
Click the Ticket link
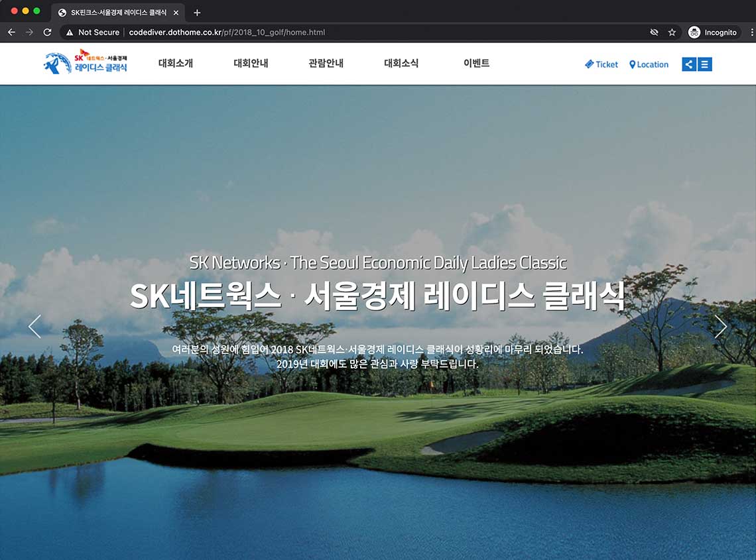[x=601, y=64]
